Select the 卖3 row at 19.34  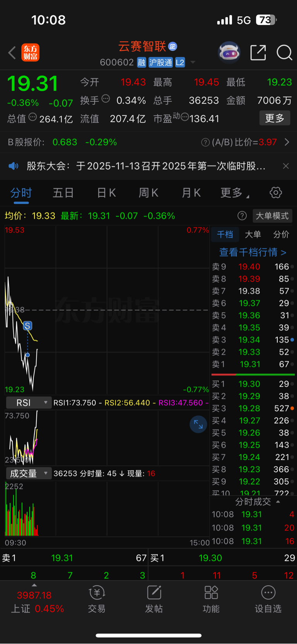(253, 340)
